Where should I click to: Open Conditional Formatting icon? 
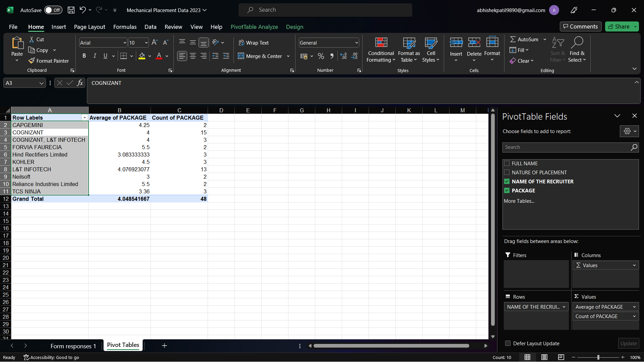(381, 43)
